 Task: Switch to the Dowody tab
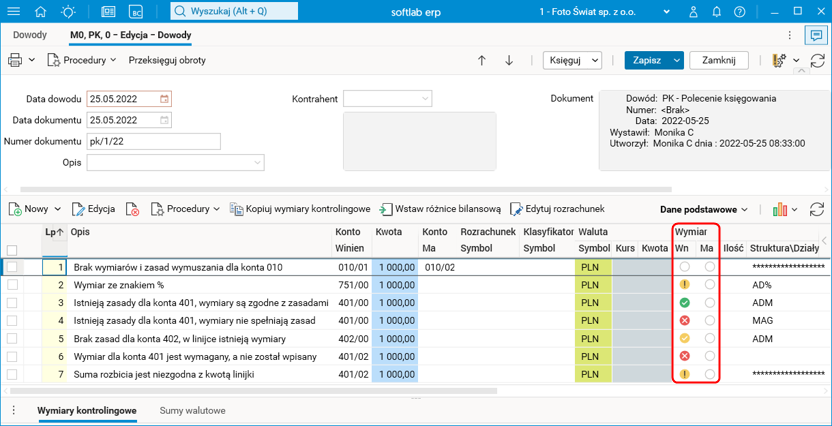pos(30,36)
